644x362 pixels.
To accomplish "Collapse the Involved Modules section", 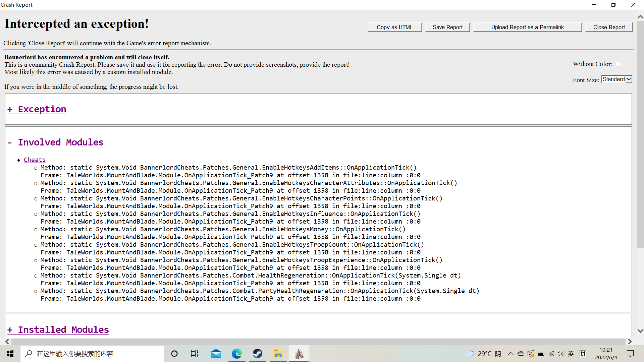I will (55, 142).
